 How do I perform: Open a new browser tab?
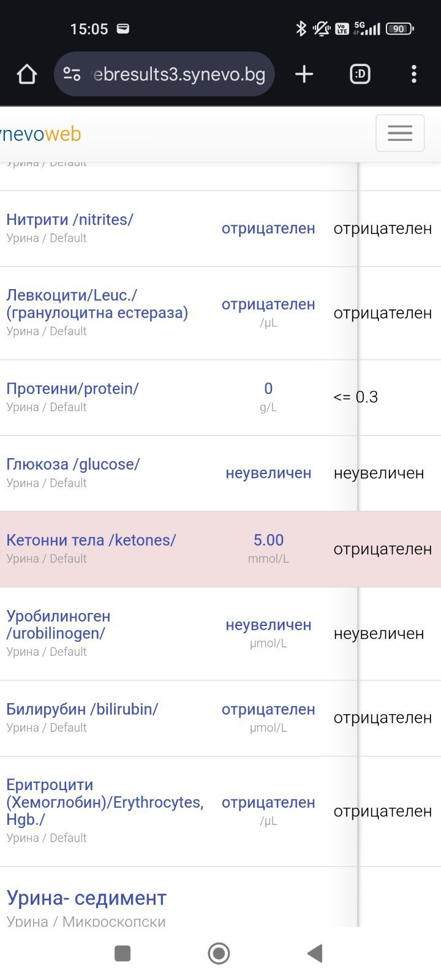click(304, 75)
